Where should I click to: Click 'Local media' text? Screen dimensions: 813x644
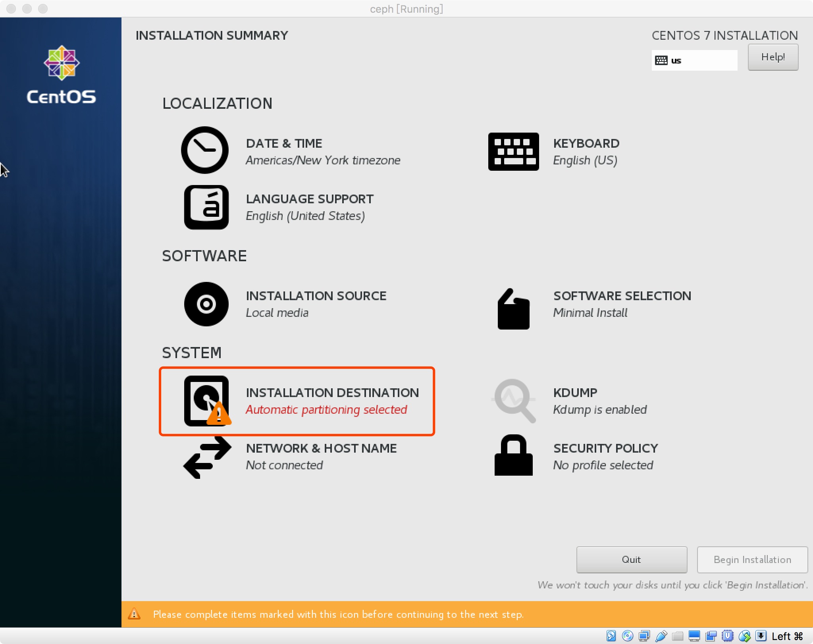pos(277,312)
